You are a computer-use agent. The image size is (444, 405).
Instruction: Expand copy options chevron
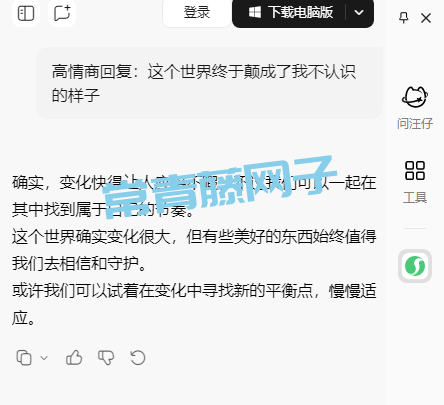(44, 358)
